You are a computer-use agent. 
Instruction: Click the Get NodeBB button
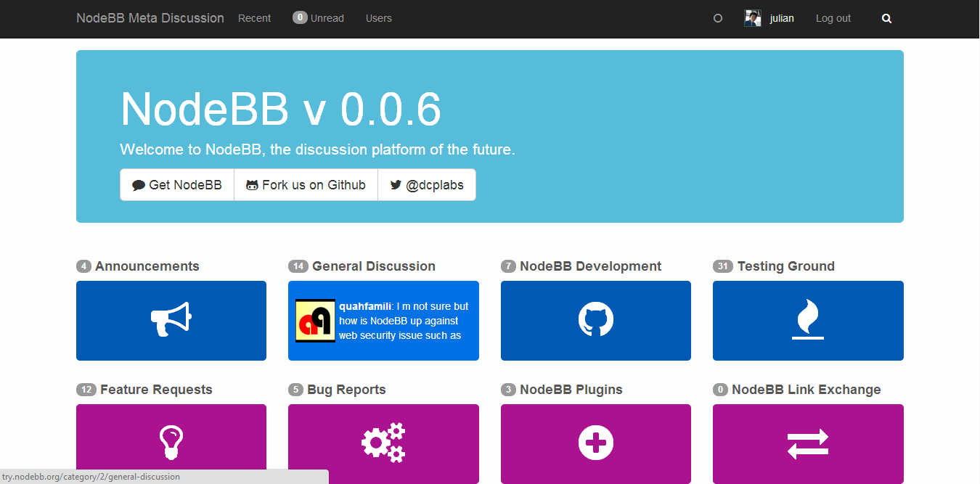coord(177,185)
